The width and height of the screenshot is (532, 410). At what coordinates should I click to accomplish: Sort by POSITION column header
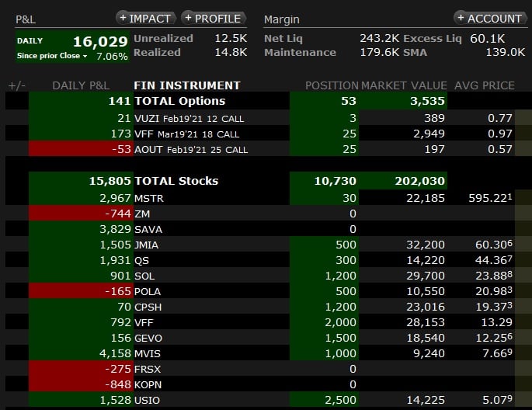(332, 85)
